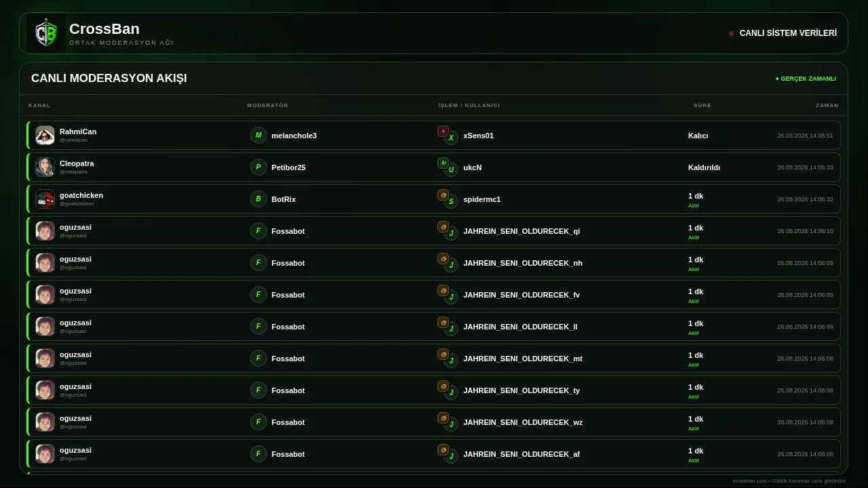868x488 pixels.
Task: Click the MODERATÖR column header
Action: coord(268,105)
